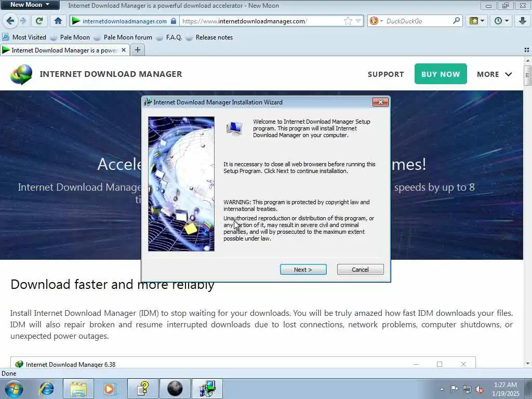Click the scrollbar up arrow
532x399 pixels.
pyautogui.click(x=527, y=60)
